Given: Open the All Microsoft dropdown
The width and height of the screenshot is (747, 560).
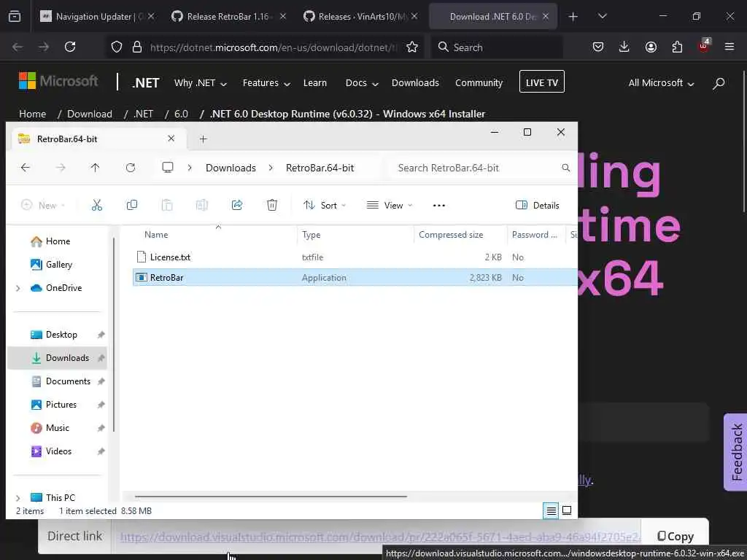Looking at the screenshot, I should pos(661,83).
